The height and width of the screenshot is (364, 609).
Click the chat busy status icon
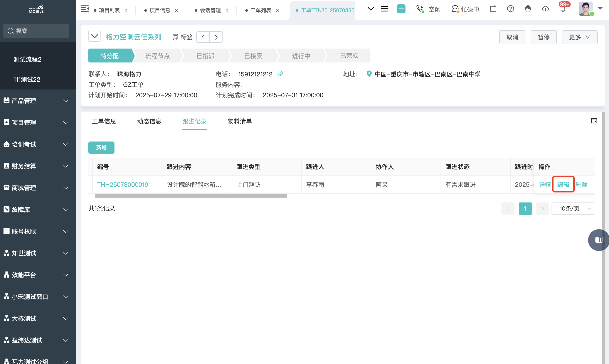[455, 9]
